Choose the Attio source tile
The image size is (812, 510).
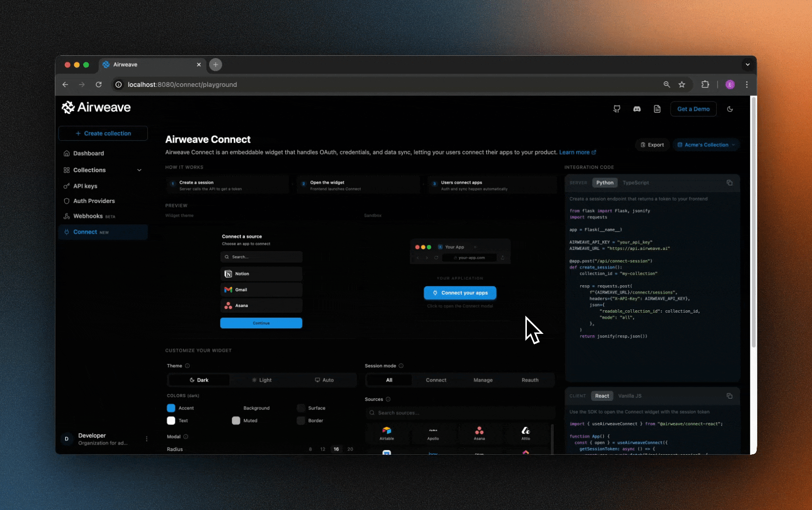pyautogui.click(x=525, y=433)
